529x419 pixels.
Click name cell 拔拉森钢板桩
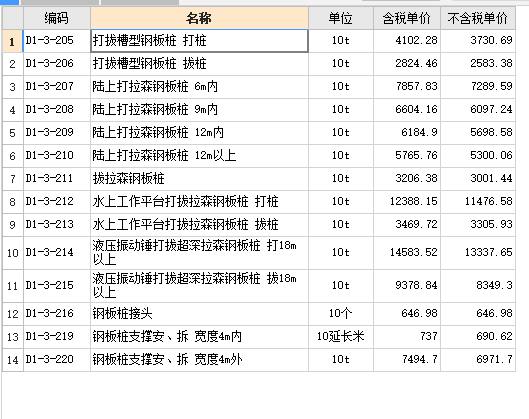[199, 179]
